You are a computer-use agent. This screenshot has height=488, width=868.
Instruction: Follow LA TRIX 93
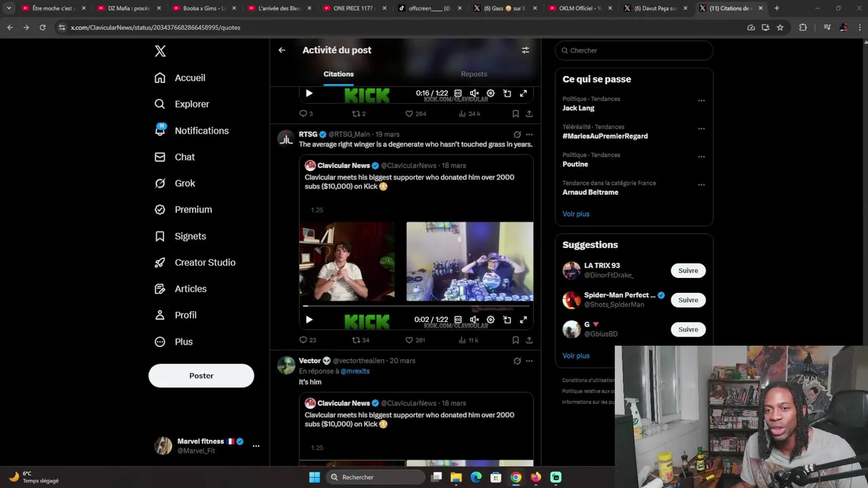[688, 270]
